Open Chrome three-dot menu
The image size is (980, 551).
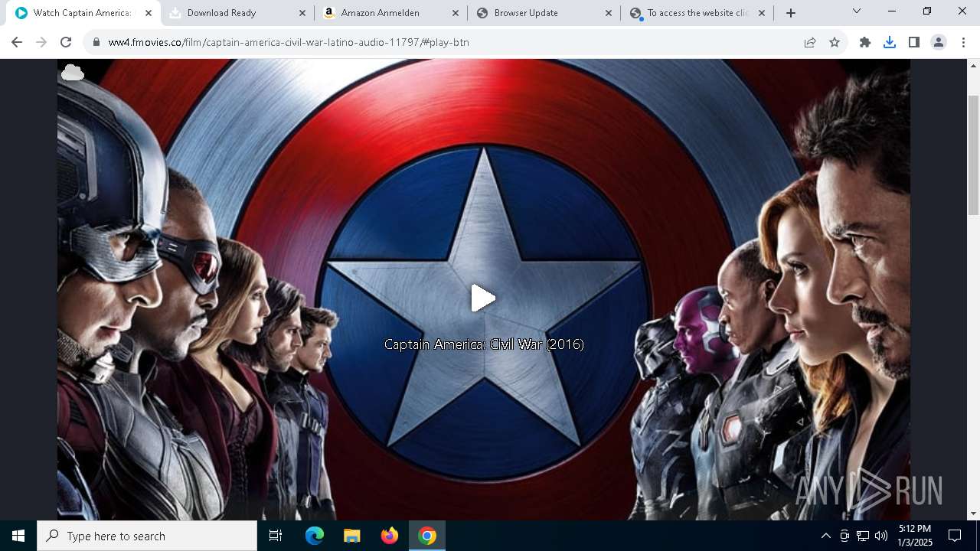point(963,42)
